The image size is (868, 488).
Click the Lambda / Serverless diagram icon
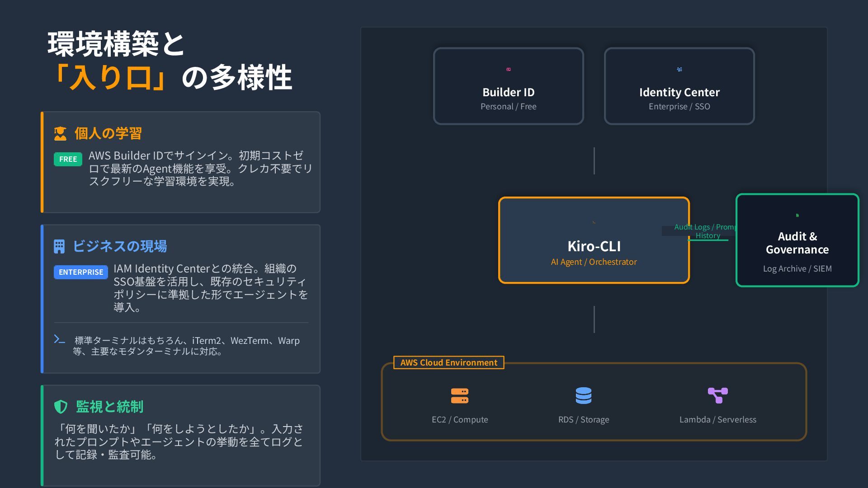tap(717, 396)
